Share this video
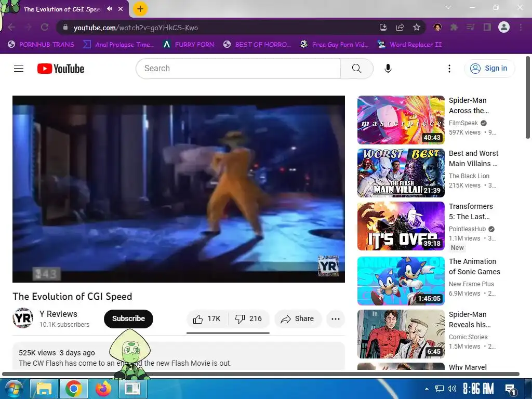Viewport: 532px width, 399px height. coord(298,319)
